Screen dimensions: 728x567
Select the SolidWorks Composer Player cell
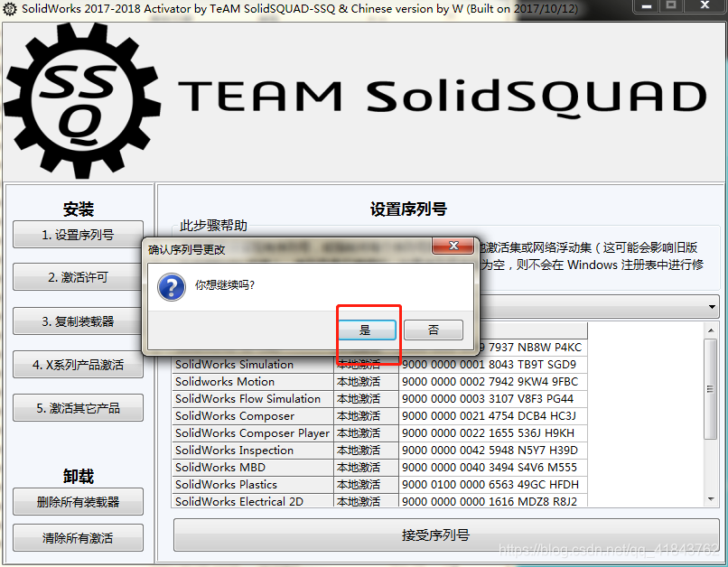(253, 433)
